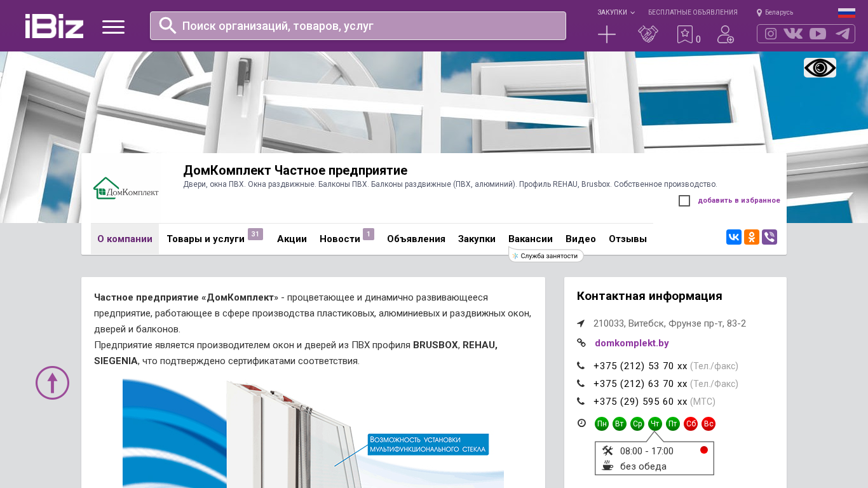Click the Бесплатные объявления link

[693, 12]
